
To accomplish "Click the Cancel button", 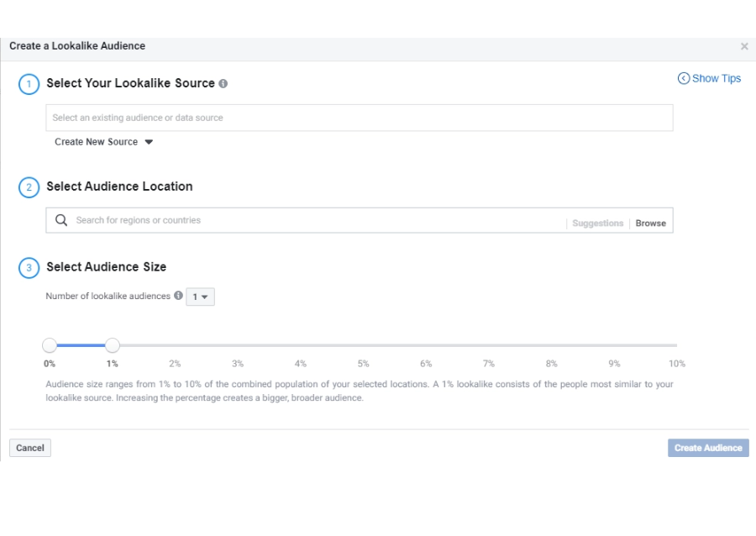I will pos(30,448).
